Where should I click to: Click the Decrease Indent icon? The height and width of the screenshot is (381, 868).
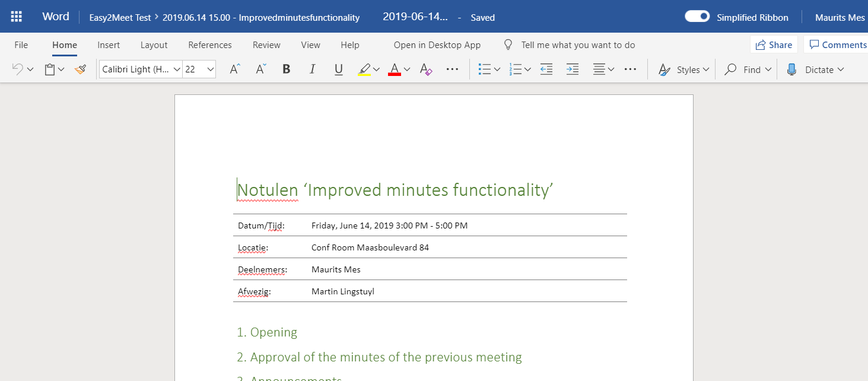click(x=546, y=69)
